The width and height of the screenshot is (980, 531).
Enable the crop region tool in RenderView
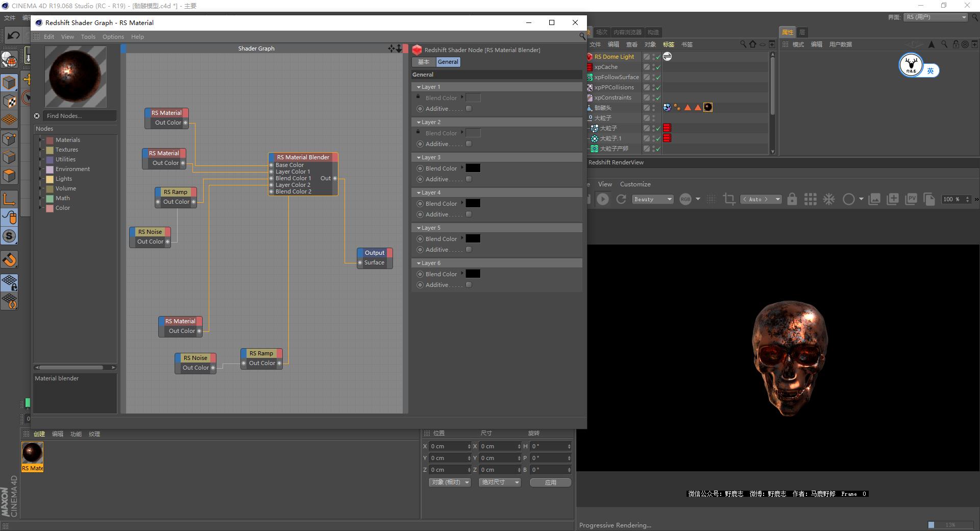click(729, 199)
